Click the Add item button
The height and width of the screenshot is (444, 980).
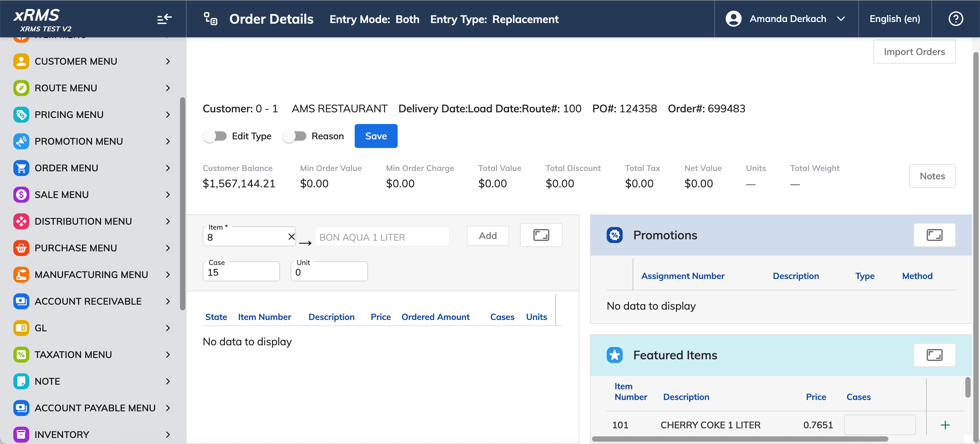pyautogui.click(x=488, y=236)
